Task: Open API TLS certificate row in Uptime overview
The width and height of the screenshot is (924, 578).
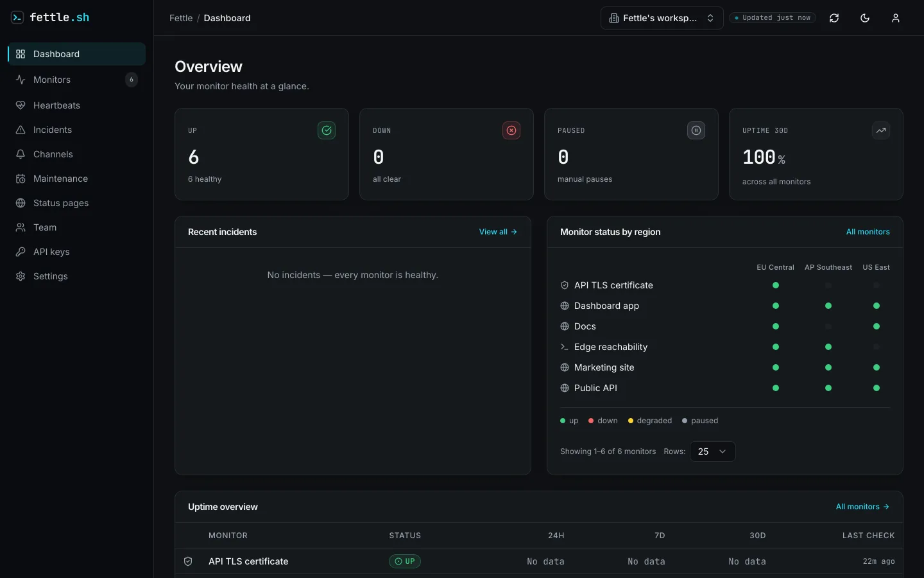Action: (539, 561)
